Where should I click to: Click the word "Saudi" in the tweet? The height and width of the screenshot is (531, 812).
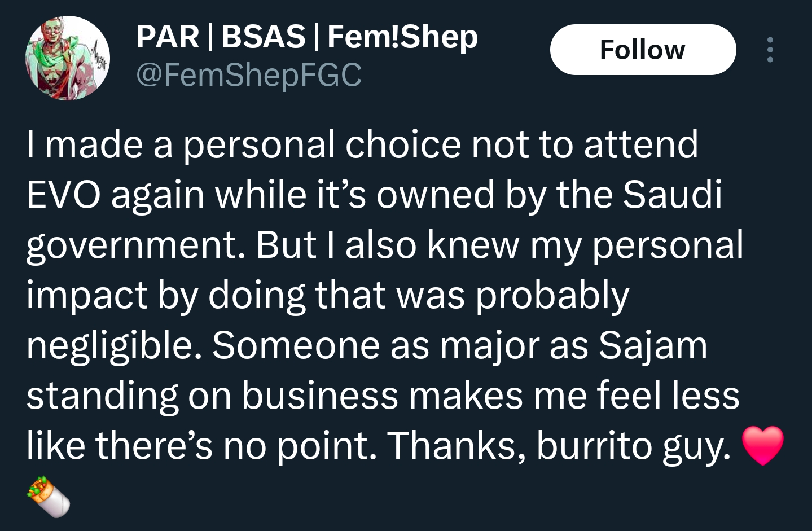672,195
